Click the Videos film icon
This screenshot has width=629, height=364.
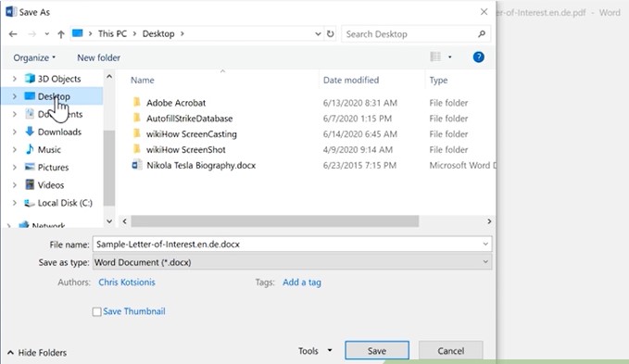click(x=30, y=184)
